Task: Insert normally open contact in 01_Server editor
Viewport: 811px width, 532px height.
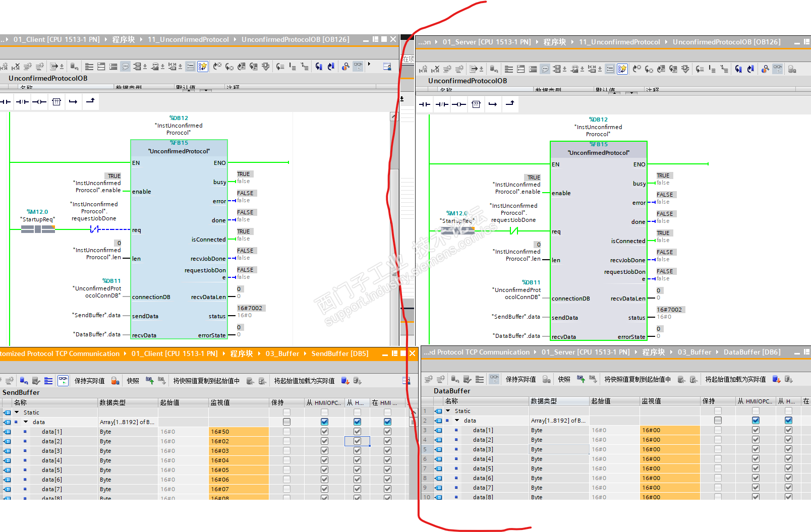Action: (x=425, y=104)
